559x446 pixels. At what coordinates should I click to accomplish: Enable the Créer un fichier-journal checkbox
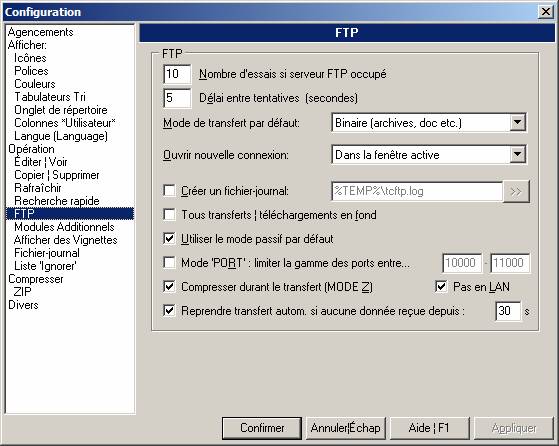169,191
